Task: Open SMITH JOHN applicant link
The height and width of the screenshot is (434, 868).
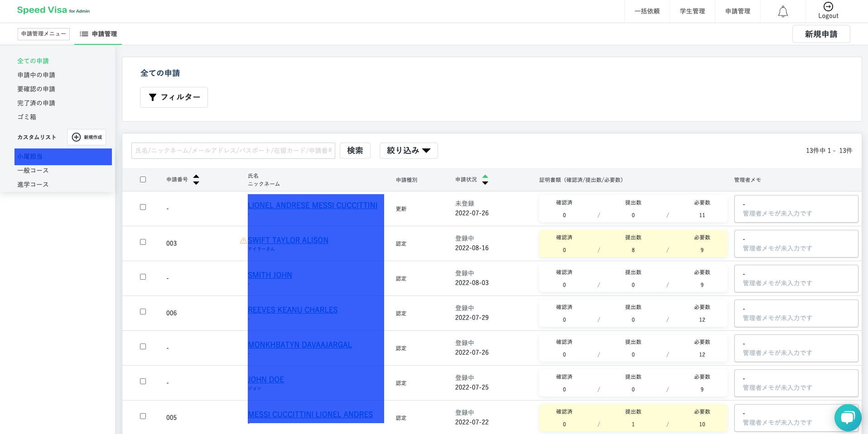Action: coord(270,275)
